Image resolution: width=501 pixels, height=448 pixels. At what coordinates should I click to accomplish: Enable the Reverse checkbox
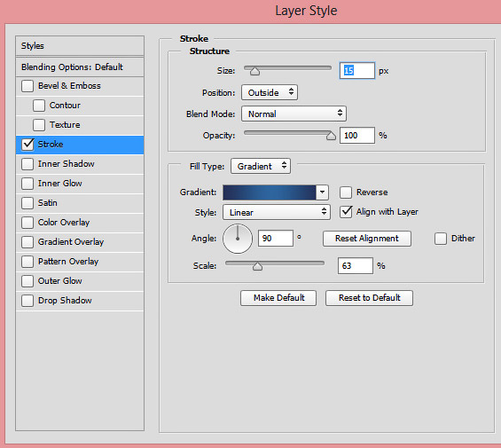[346, 193]
